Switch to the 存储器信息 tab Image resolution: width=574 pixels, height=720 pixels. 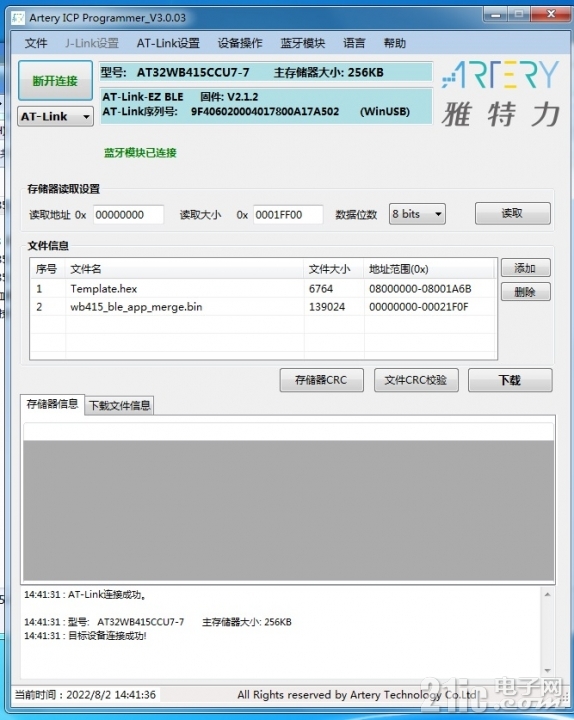[x=52, y=404]
